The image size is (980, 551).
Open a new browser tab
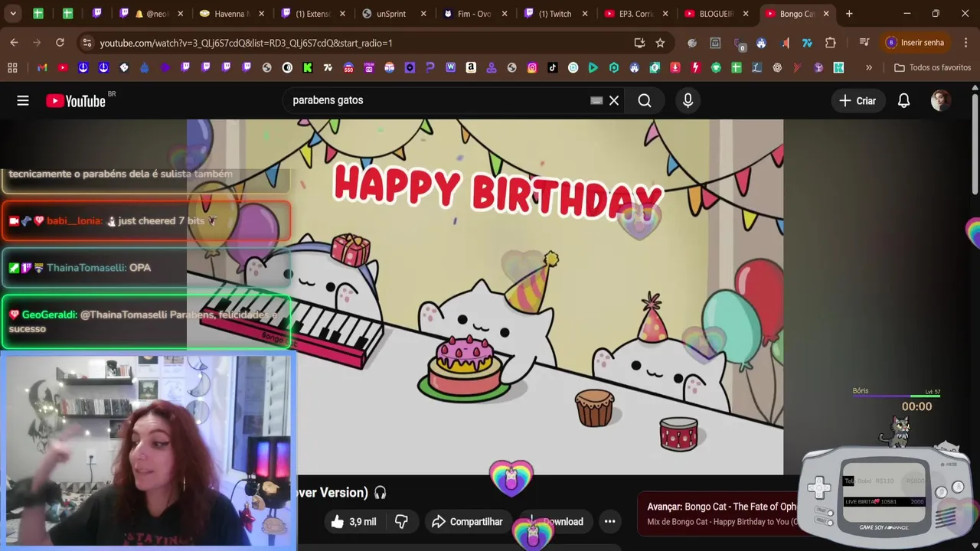click(849, 14)
